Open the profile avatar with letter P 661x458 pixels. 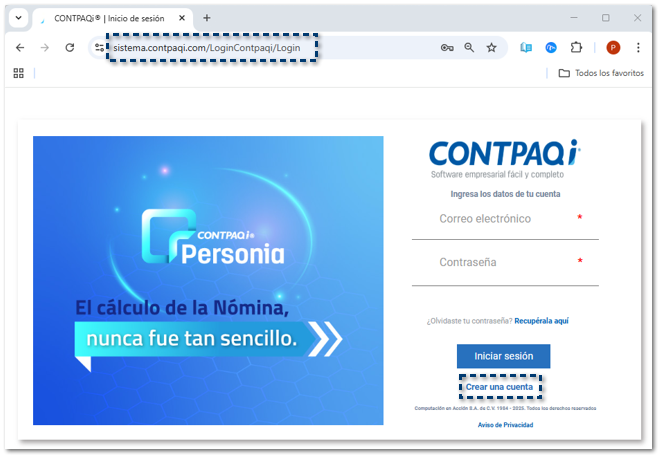[613, 48]
